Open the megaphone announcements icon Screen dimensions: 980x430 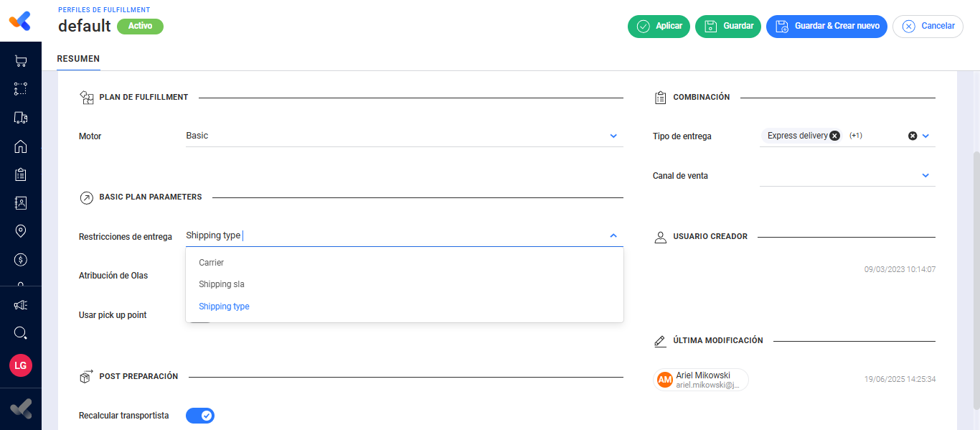point(21,305)
